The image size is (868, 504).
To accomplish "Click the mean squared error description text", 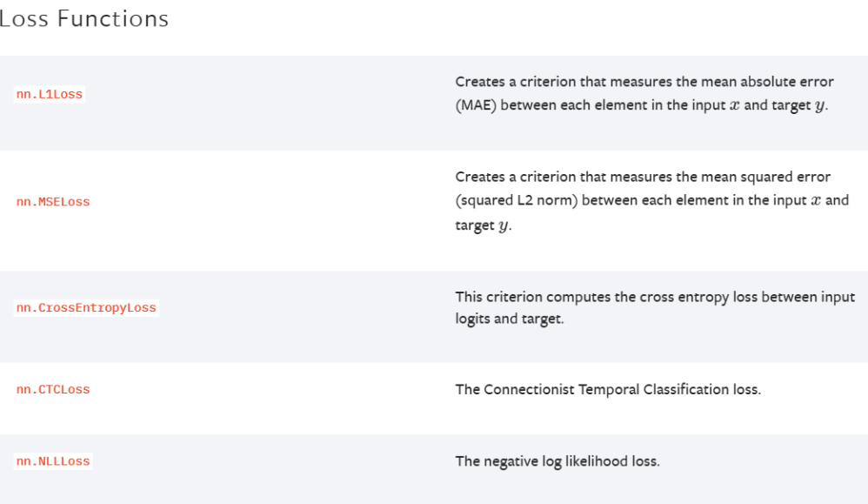I will coord(652,200).
